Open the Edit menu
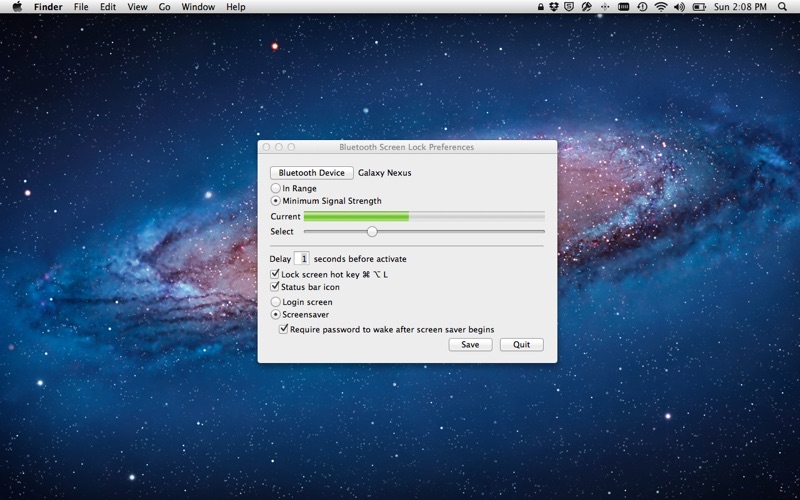The width and height of the screenshot is (800, 500). (x=108, y=7)
